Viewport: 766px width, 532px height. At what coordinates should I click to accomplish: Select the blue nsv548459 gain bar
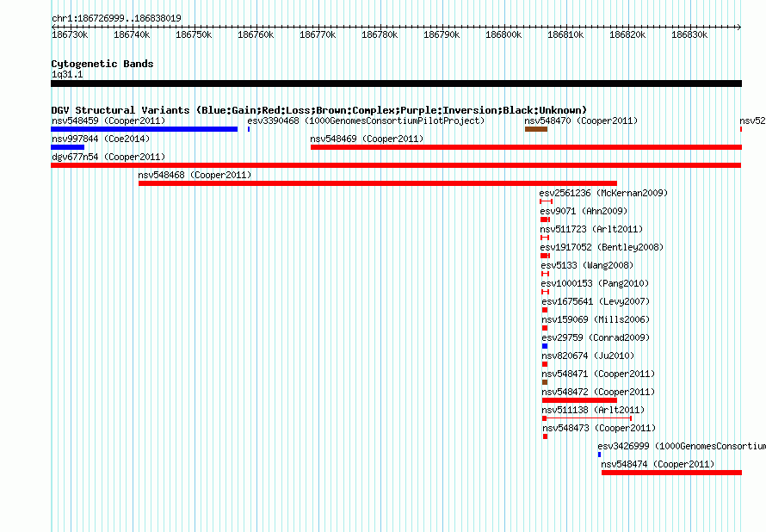pos(144,129)
